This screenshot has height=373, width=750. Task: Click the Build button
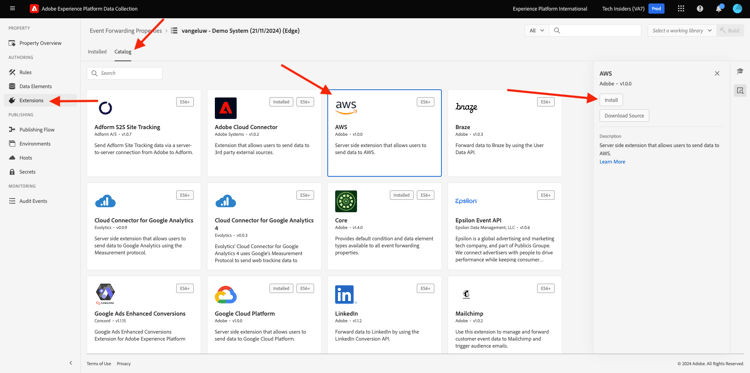click(x=730, y=31)
